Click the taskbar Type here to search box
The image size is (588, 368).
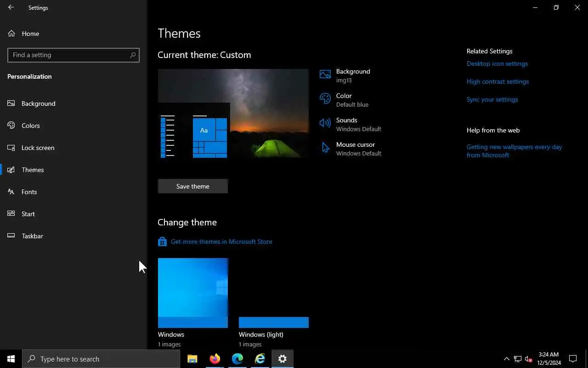(x=101, y=359)
